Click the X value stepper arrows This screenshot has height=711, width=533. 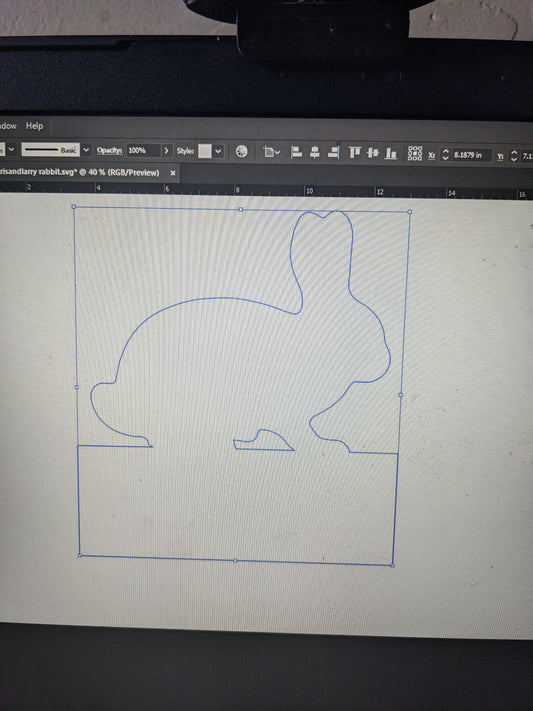pos(445,155)
